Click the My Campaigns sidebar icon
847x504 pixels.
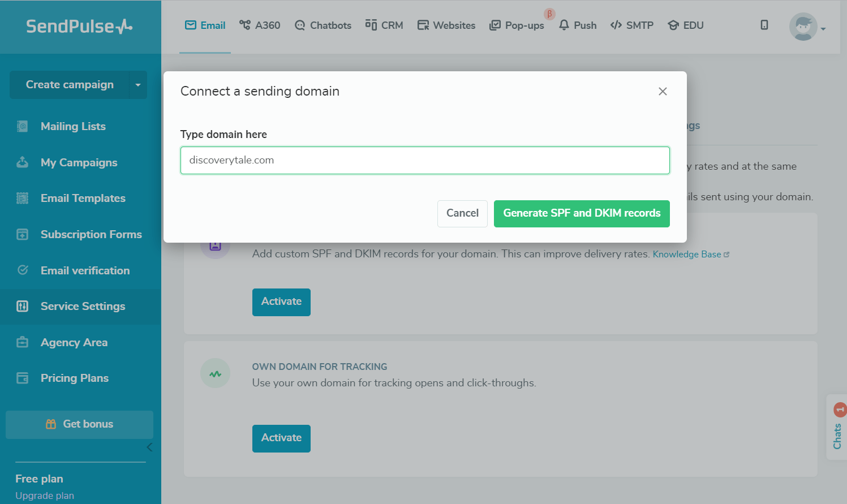[x=23, y=162]
